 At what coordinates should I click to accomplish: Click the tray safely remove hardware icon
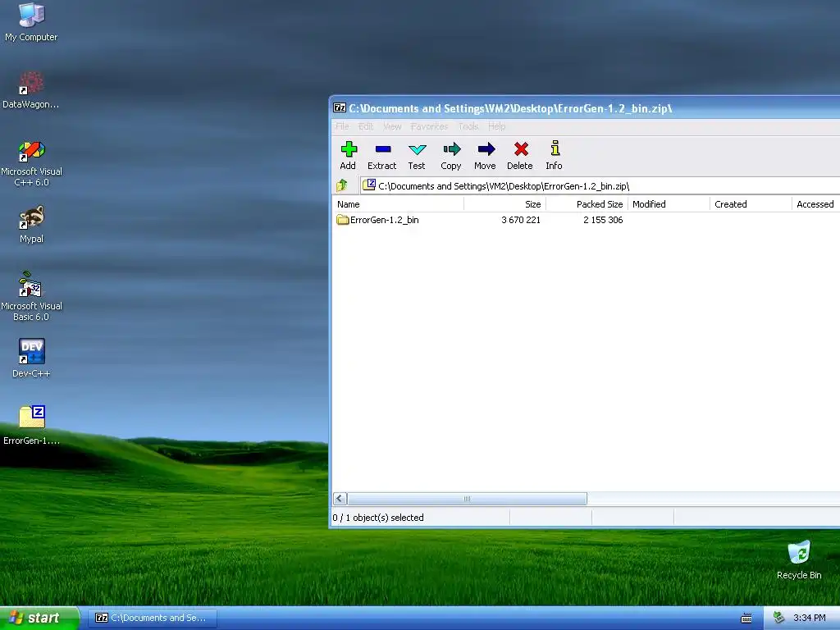(779, 618)
